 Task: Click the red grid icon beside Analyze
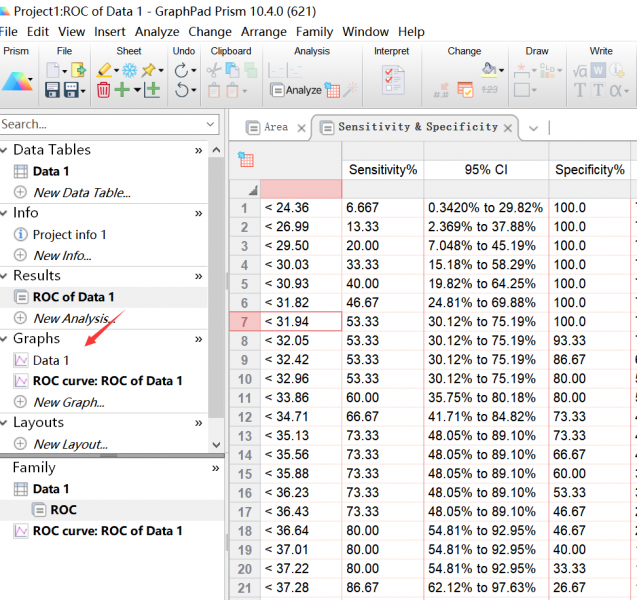point(332,90)
